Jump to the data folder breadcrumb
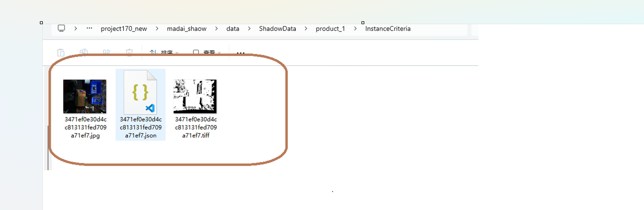The width and height of the screenshot is (644, 210). pos(232,29)
